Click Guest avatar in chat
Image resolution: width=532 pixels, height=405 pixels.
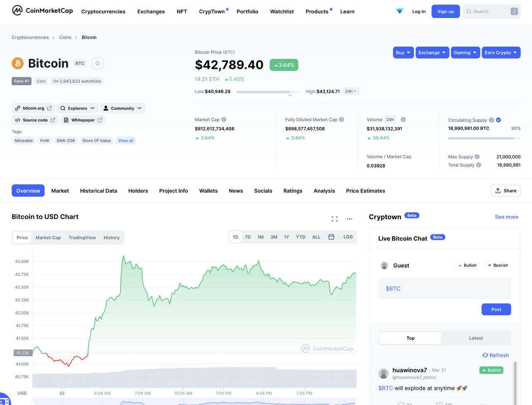click(384, 265)
